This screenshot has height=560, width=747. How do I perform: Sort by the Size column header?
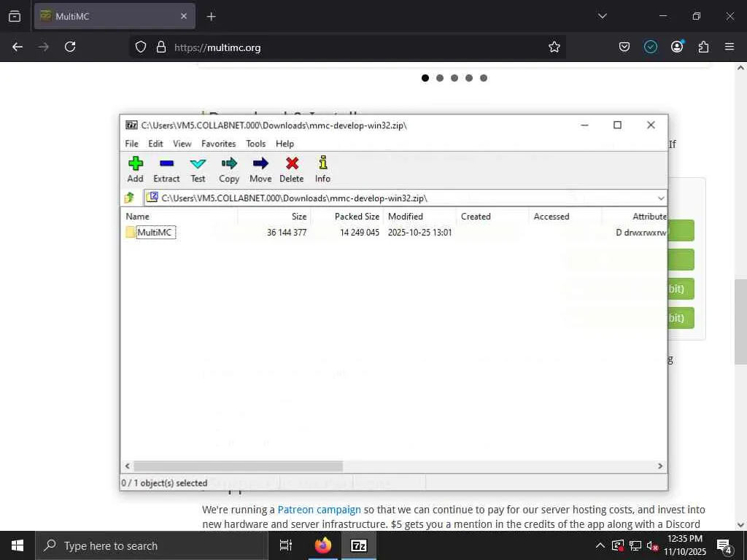click(274, 217)
